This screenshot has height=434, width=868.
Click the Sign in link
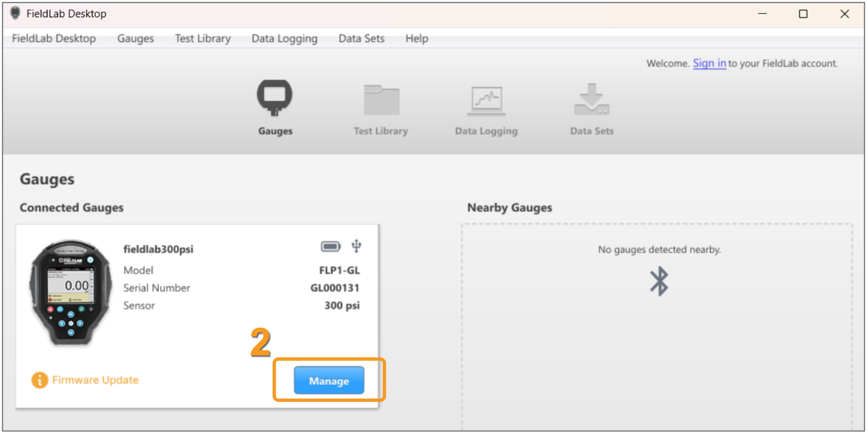(x=709, y=63)
